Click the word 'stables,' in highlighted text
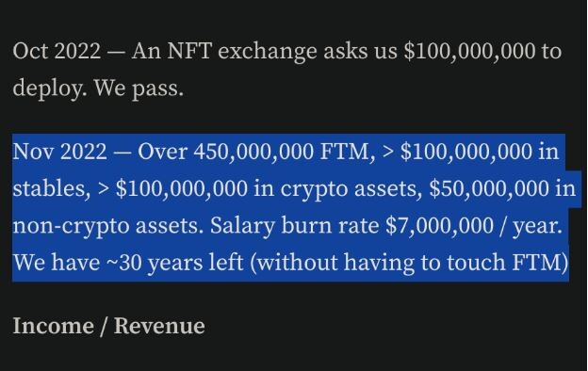Image resolution: width=588 pixels, height=371 pixels. [52, 188]
